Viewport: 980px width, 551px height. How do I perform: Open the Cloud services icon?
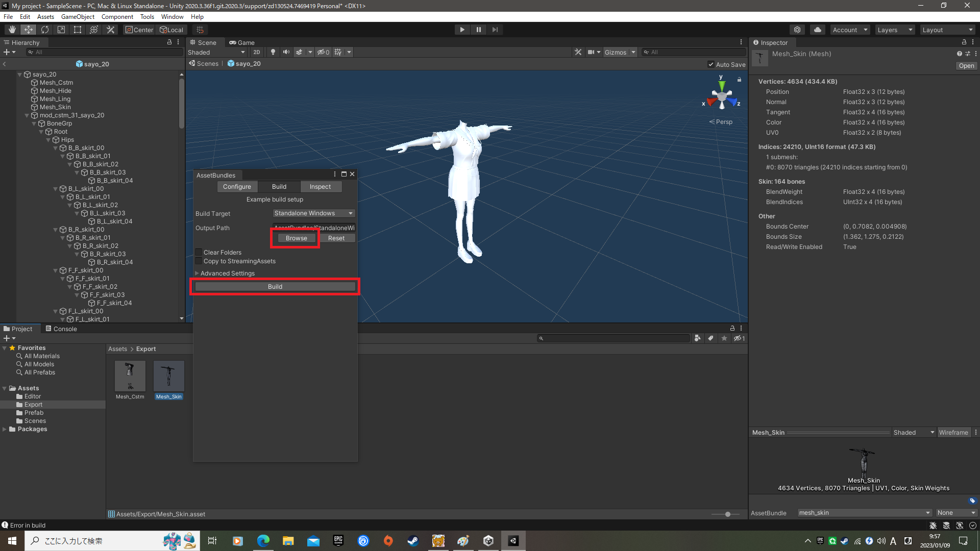pos(818,30)
